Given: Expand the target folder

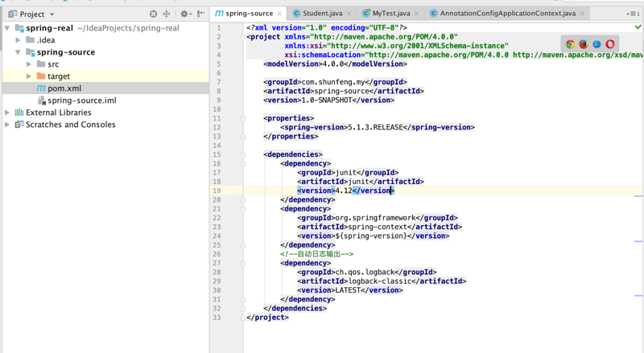Looking at the screenshot, I should pos(30,76).
